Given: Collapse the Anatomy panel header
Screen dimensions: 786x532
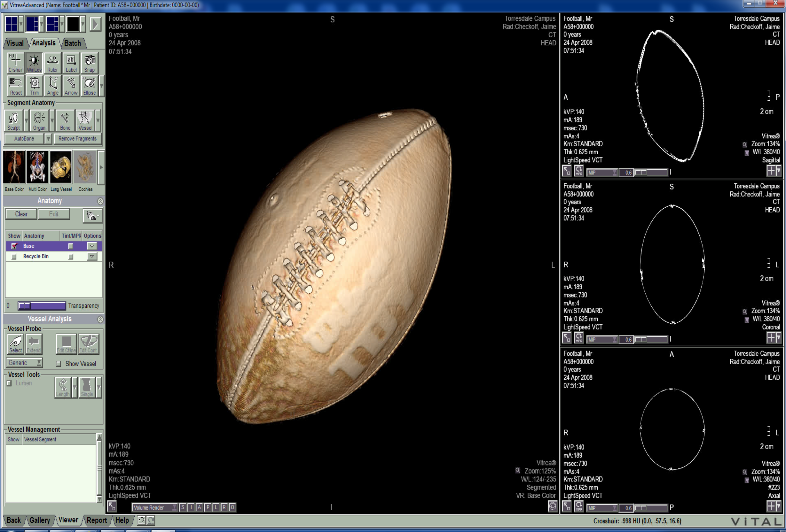Looking at the screenshot, I should 100,201.
